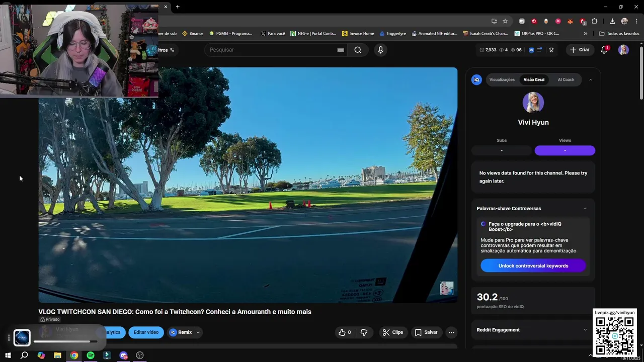Open the vidIQ trophy icon
This screenshot has height=362, width=644.
(551, 50)
